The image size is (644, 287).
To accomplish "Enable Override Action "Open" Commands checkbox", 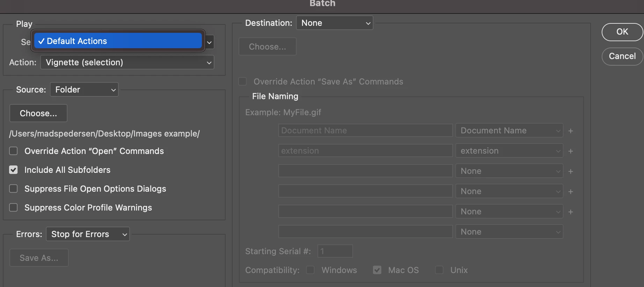I will point(13,151).
